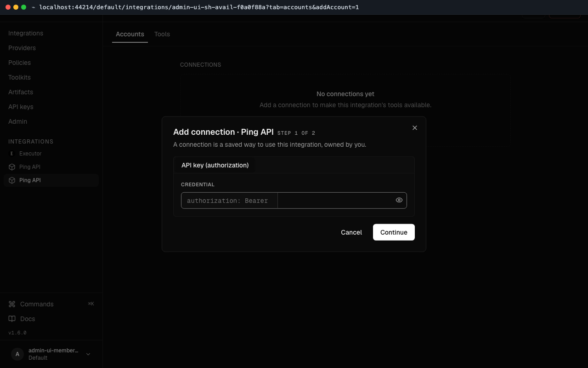Image resolution: width=588 pixels, height=368 pixels.
Task: Click the Docs book icon
Action: (12, 319)
